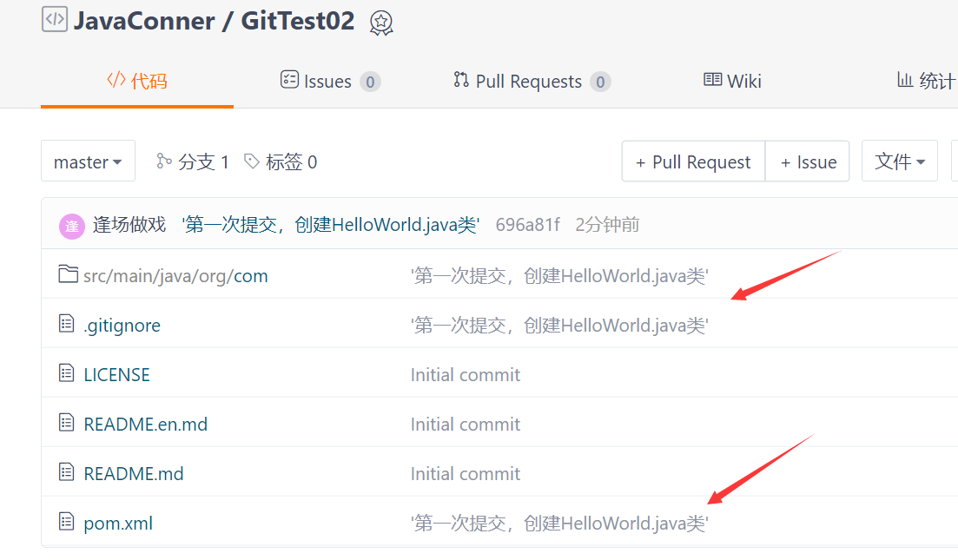Open the README.en.md file
The image size is (958, 560).
point(145,424)
